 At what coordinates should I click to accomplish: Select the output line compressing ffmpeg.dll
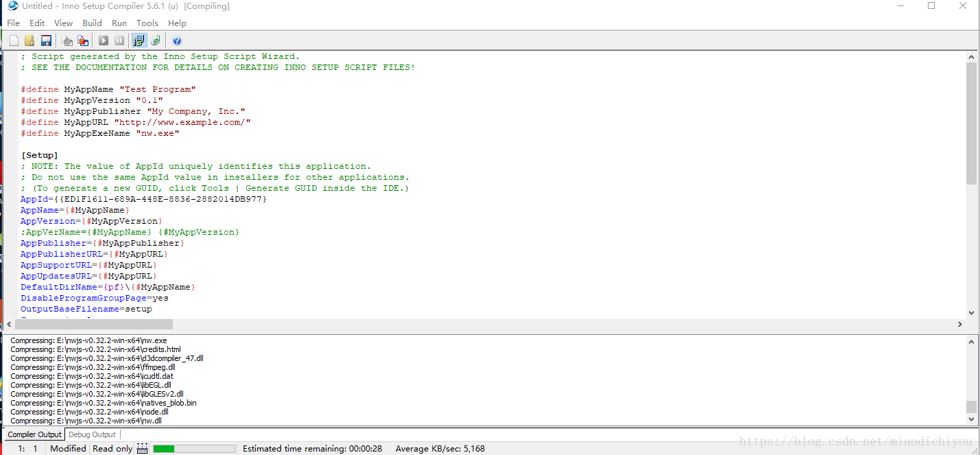click(x=93, y=367)
